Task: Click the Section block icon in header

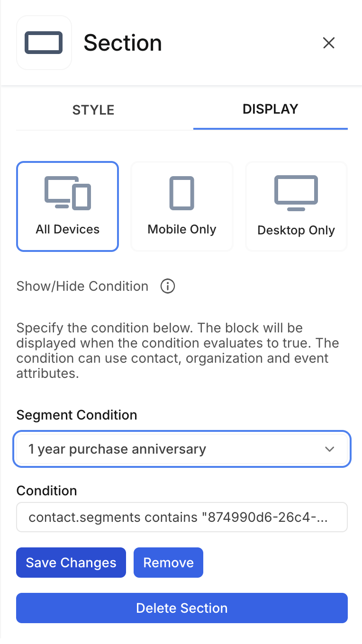Action: (x=44, y=43)
